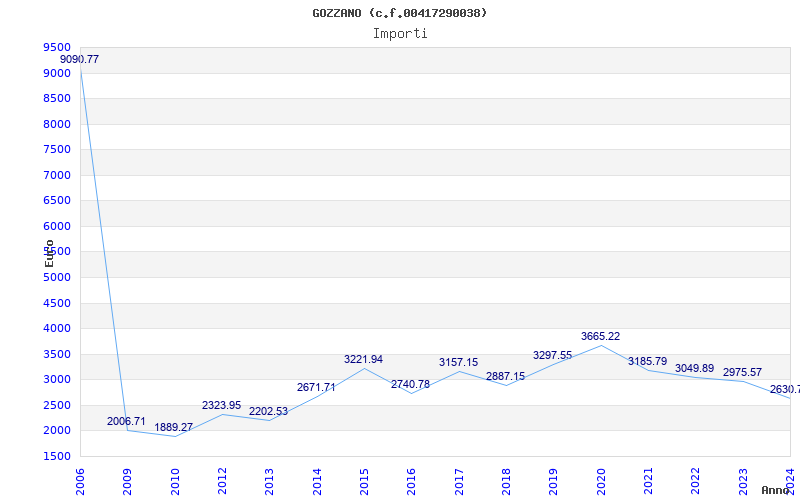Click the 2006 x-axis year label
Viewport: 800px width, 500px height.
click(80, 481)
